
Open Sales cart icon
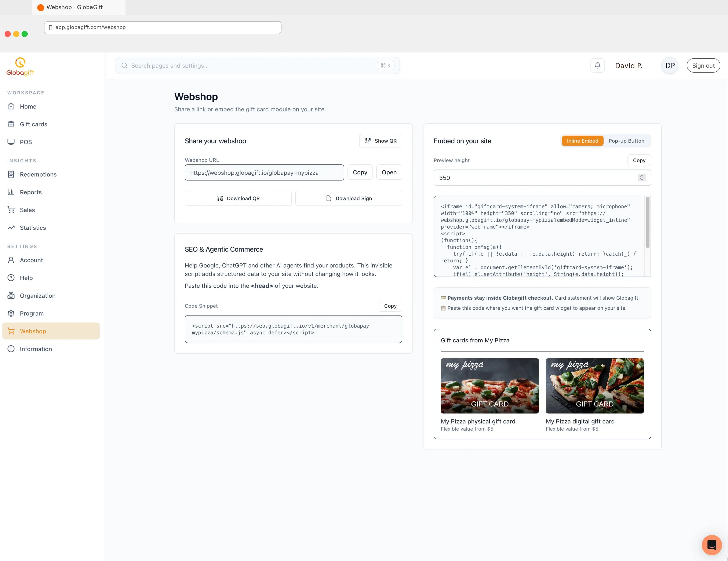click(x=11, y=210)
